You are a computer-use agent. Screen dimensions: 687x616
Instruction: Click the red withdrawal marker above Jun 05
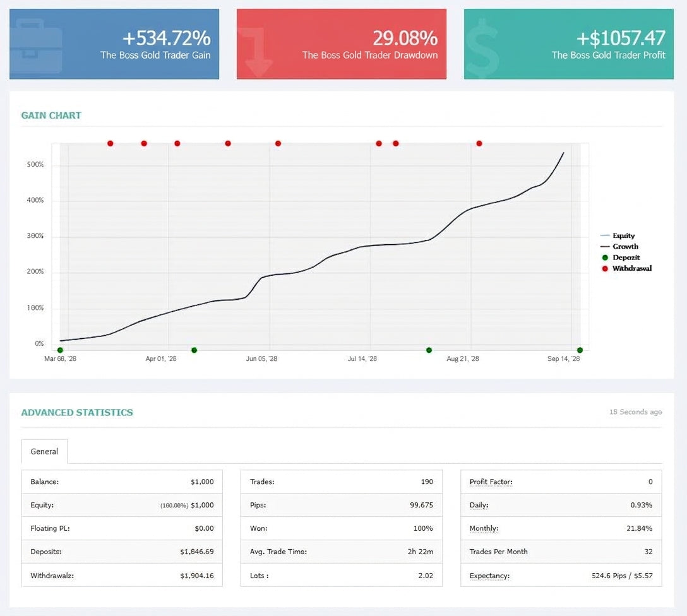coord(278,144)
